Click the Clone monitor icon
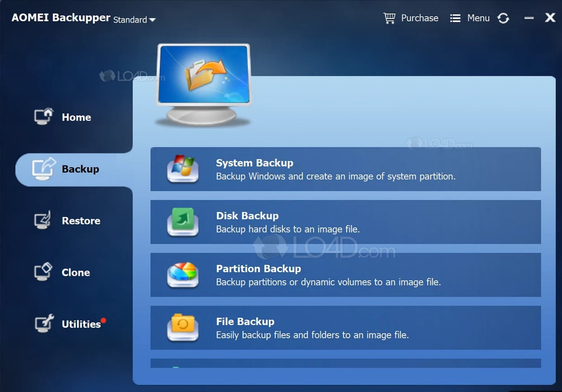The image size is (562, 392). (x=43, y=272)
